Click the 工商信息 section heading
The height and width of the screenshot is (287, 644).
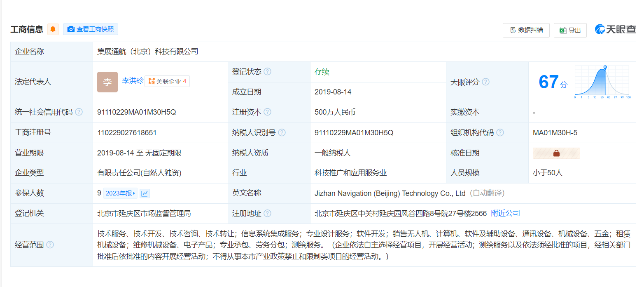click(x=27, y=29)
